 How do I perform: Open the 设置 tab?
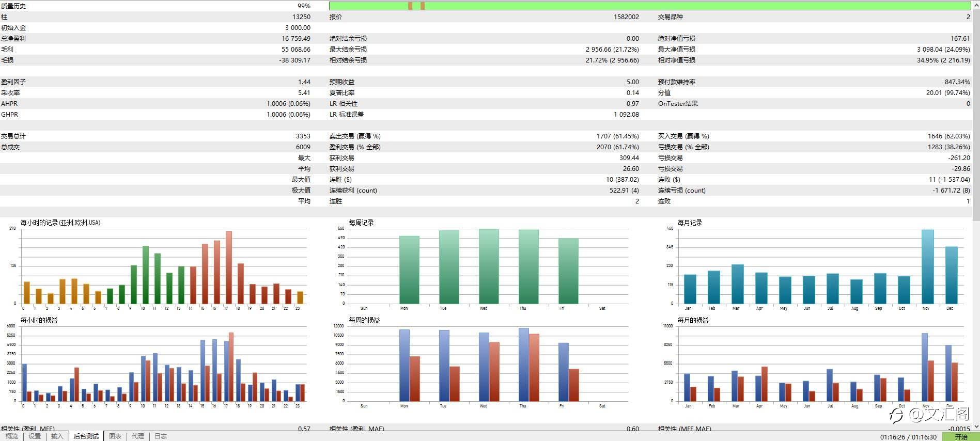(35, 436)
